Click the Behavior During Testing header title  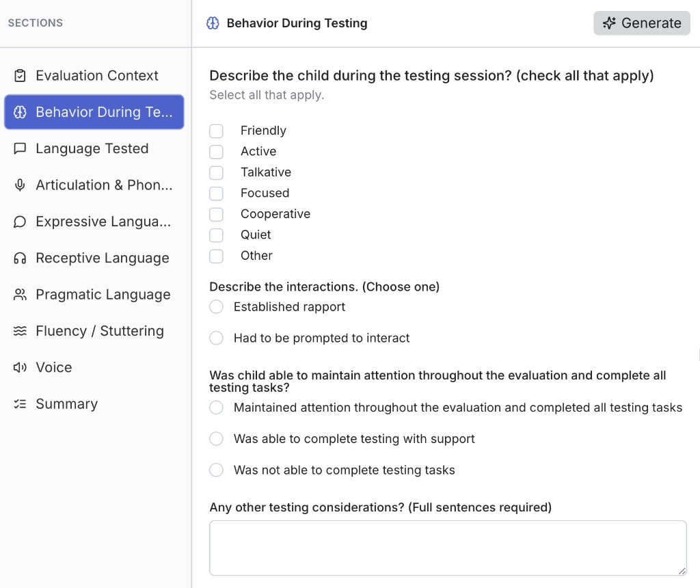coord(297,23)
